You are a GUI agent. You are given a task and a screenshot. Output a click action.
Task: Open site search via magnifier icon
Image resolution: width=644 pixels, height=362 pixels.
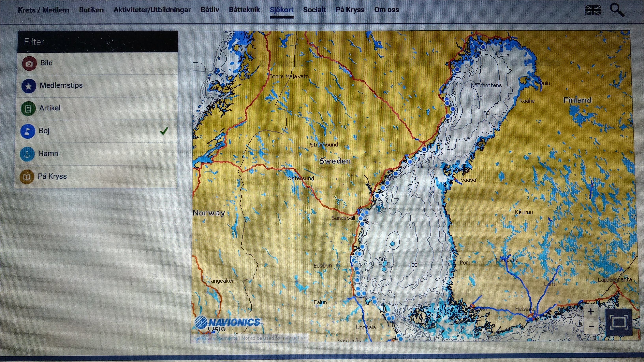(x=617, y=10)
